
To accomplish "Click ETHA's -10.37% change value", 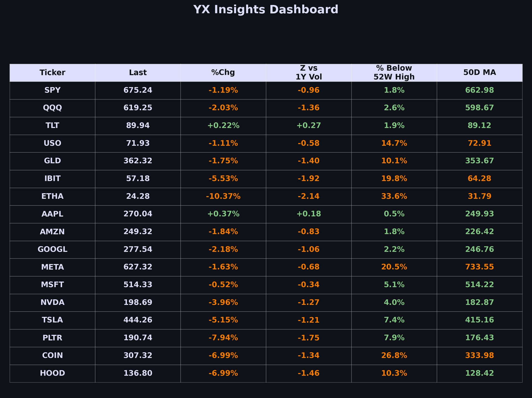I will (x=223, y=196).
